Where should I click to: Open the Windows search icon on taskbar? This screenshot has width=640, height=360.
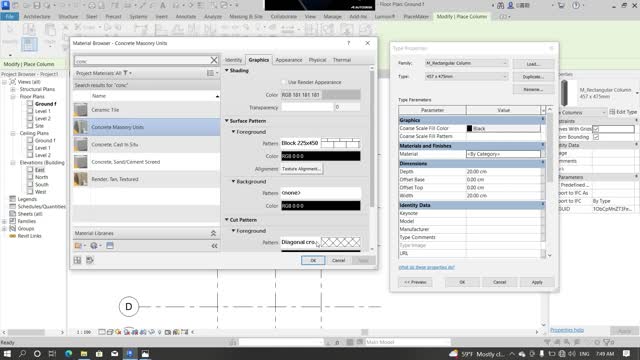pyautogui.click(x=22, y=354)
